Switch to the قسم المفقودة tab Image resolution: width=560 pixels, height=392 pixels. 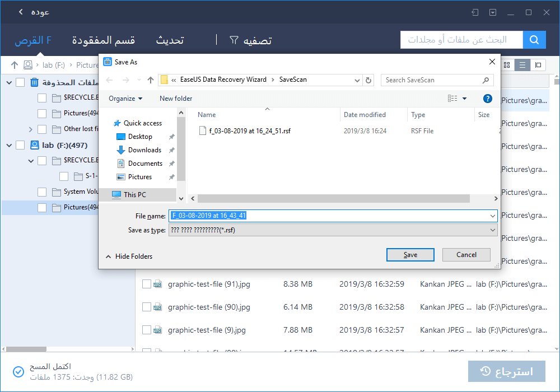tap(103, 40)
